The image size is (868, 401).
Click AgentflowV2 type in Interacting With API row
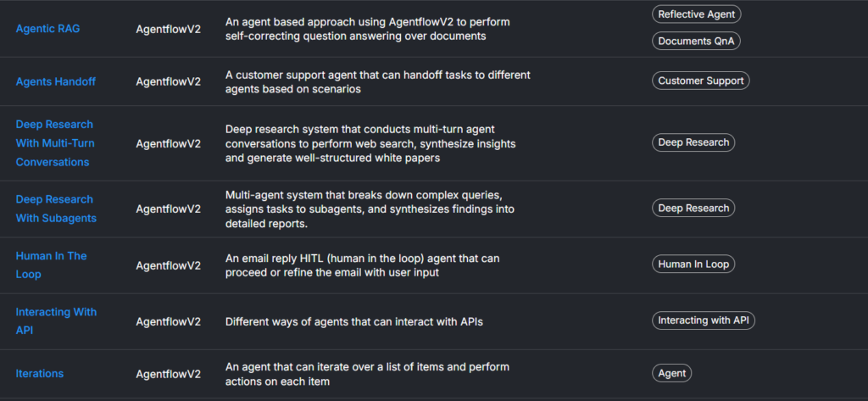pos(169,321)
